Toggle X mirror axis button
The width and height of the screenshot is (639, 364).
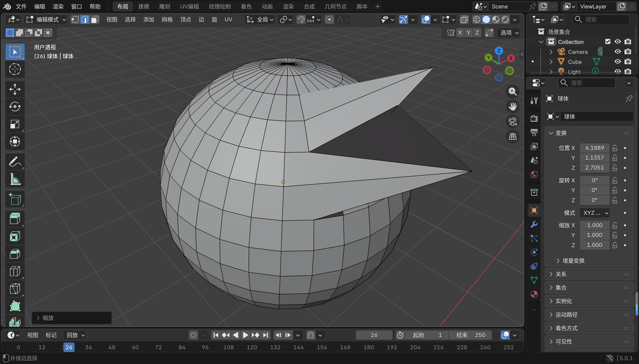pos(460,33)
